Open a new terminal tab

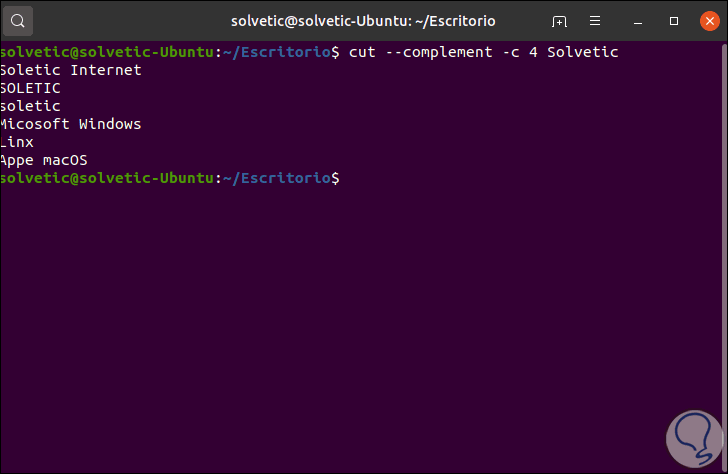559,20
